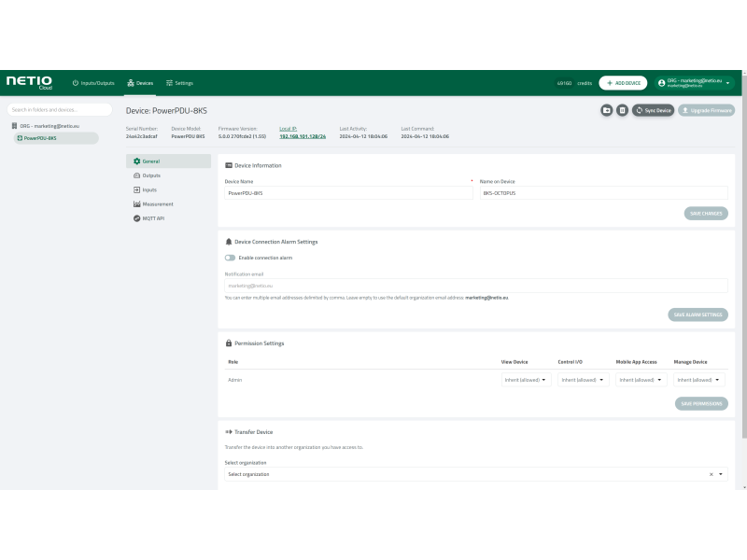747x560 pixels.
Task: Open the Admin View Device permission dropdown
Action: pos(526,380)
